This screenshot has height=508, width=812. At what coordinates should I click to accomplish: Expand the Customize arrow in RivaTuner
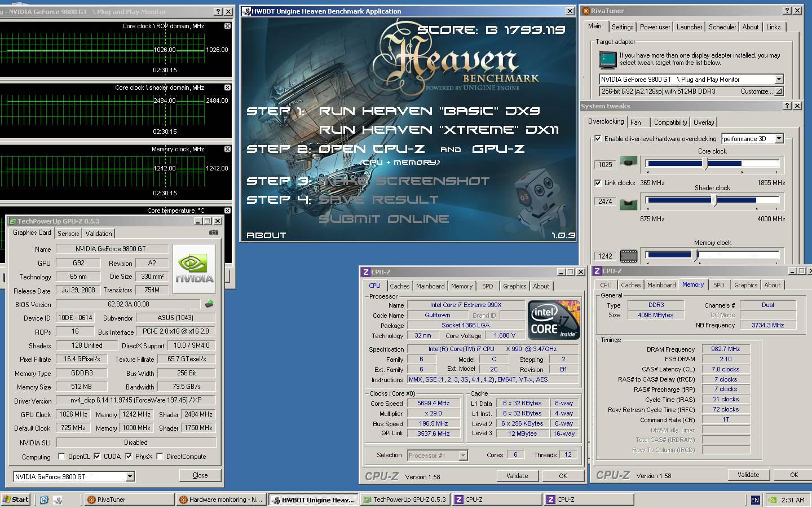pyautogui.click(x=779, y=91)
